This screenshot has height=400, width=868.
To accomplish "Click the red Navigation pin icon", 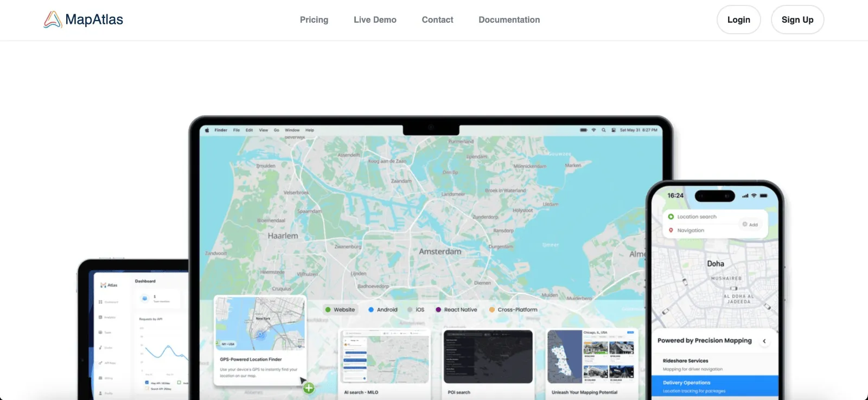I will tap(671, 231).
